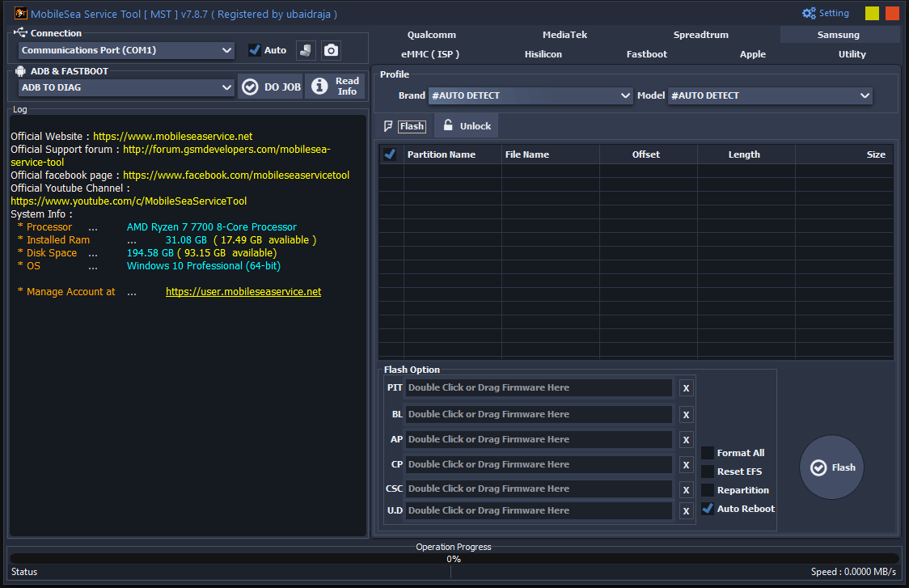Open the Communications Port (COM1) dropdown

[125, 50]
